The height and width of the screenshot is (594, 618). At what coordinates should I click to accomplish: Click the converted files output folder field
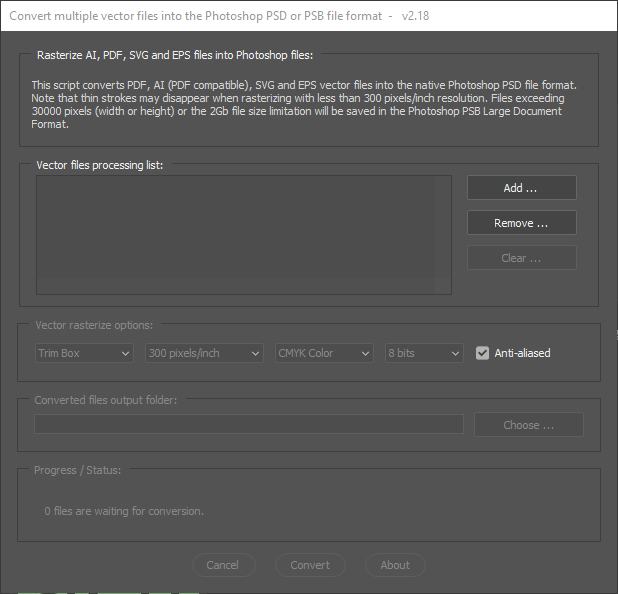[x=249, y=425]
